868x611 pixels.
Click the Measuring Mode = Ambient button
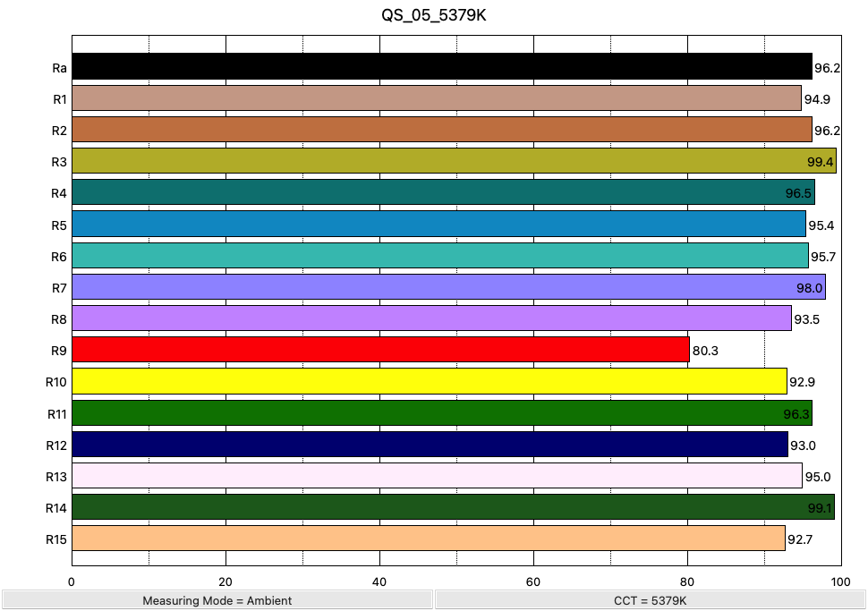pos(217,600)
